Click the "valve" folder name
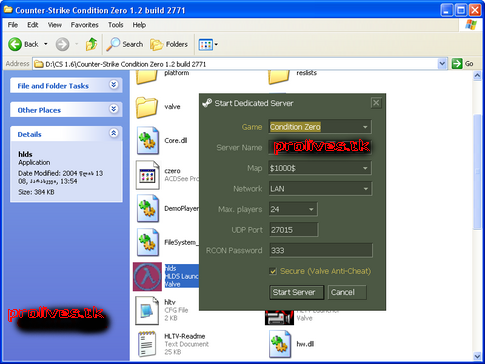This screenshot has height=364, width=485. click(x=172, y=107)
